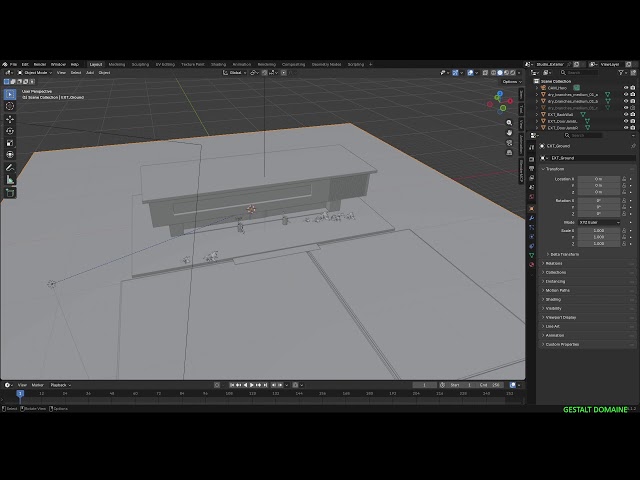
Task: Toggle camera view icon in viewport
Action: coord(509,143)
